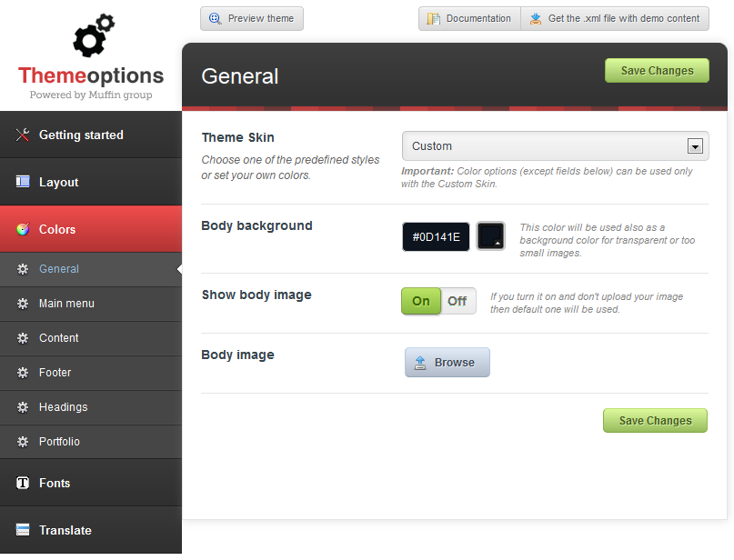Click the icon beside Translate

pos(23,530)
